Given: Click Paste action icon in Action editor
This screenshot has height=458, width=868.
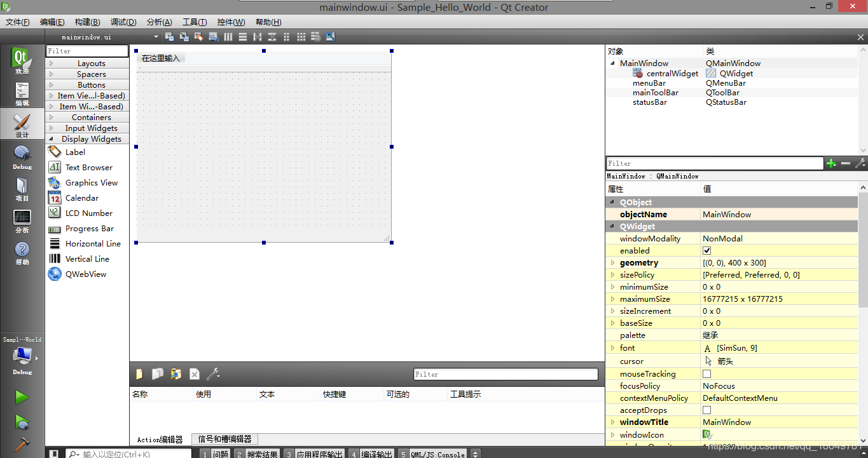Looking at the screenshot, I should (x=176, y=374).
